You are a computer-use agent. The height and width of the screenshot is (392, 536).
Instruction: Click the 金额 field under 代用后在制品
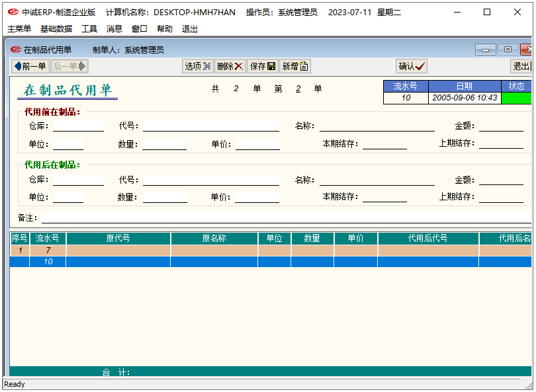pyautogui.click(x=501, y=180)
